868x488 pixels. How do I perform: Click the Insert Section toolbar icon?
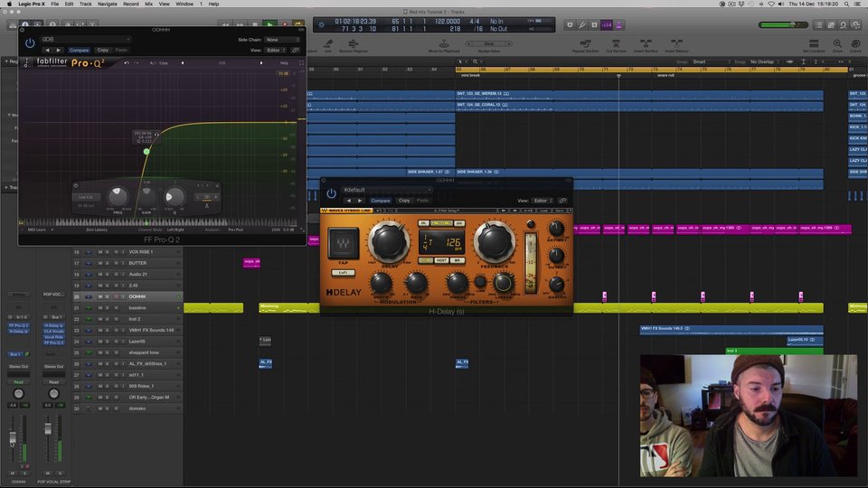[646, 45]
